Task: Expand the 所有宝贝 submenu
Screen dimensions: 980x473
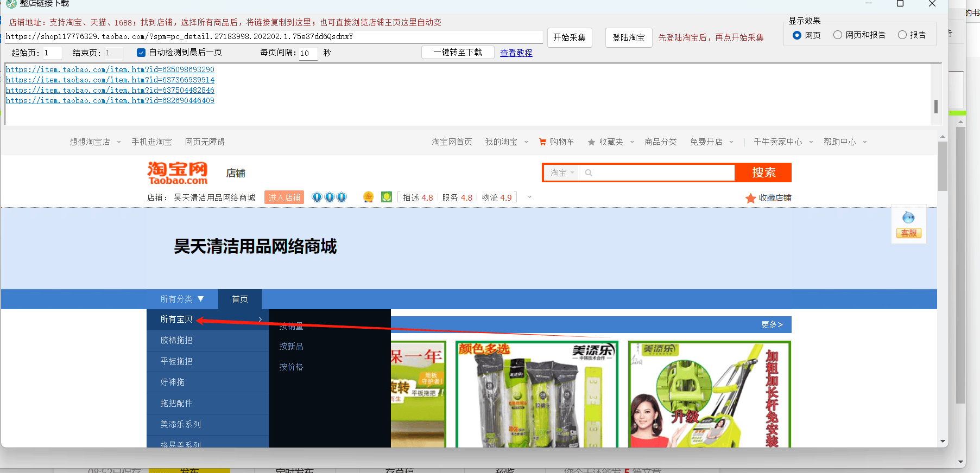Action: click(x=260, y=319)
